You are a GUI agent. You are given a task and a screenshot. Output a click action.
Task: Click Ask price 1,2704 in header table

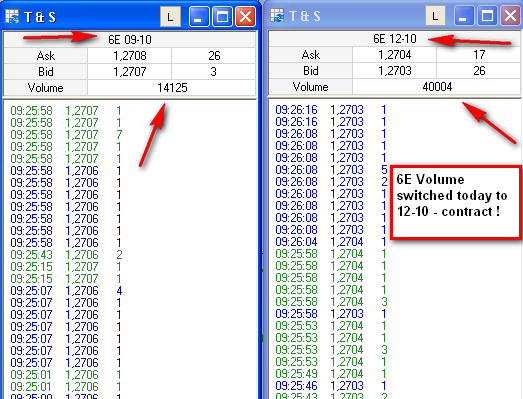tap(395, 55)
